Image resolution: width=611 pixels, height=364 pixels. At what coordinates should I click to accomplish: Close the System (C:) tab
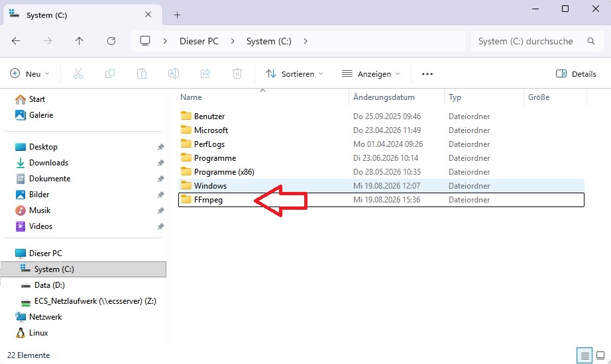tap(148, 15)
